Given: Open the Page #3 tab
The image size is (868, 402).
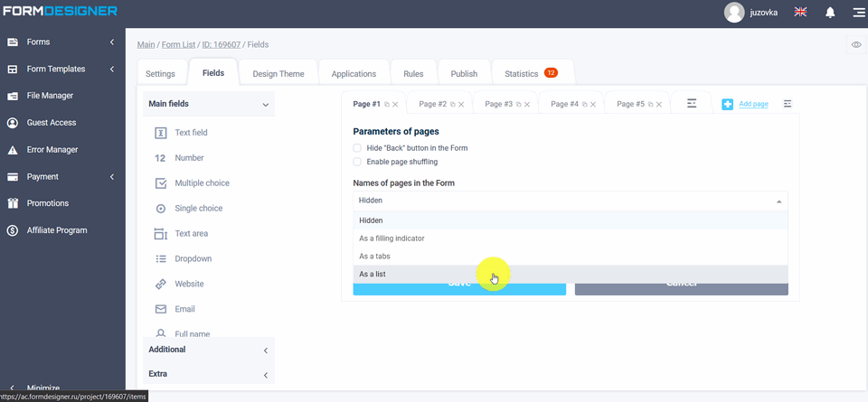Looking at the screenshot, I should click(499, 104).
